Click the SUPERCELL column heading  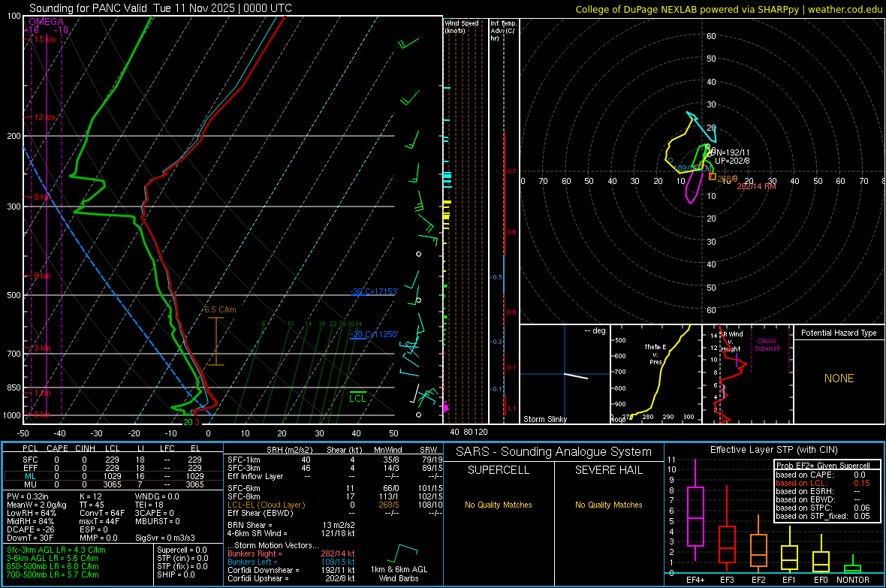499,470
